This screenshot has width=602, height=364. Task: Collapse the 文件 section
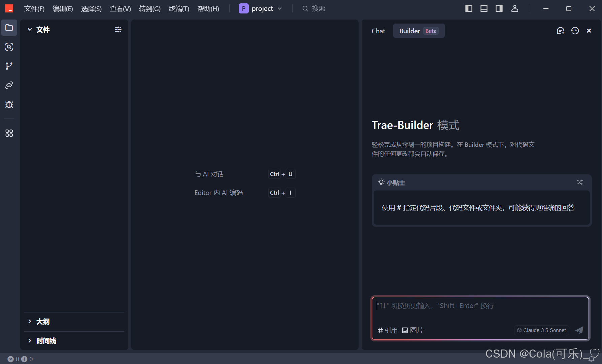[38, 30]
